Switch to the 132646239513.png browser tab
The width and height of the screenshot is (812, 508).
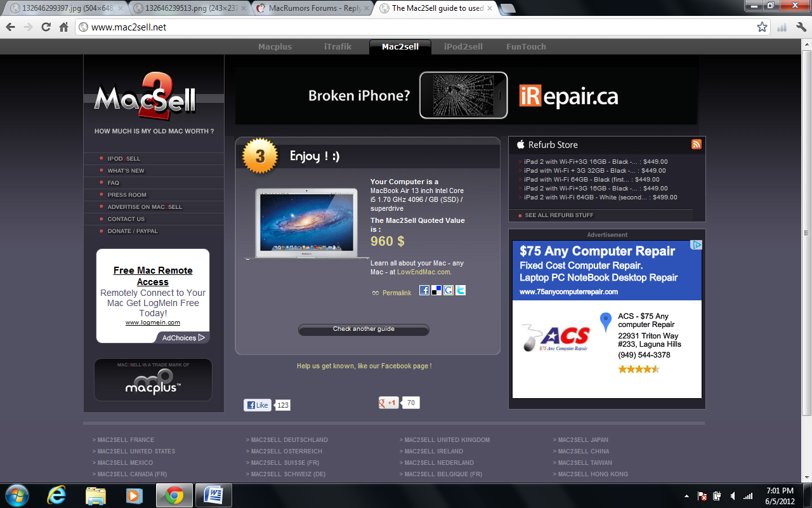190,8
